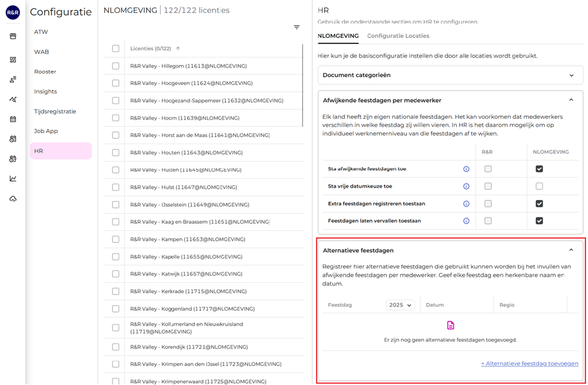Click the filter icon above license list

(297, 27)
